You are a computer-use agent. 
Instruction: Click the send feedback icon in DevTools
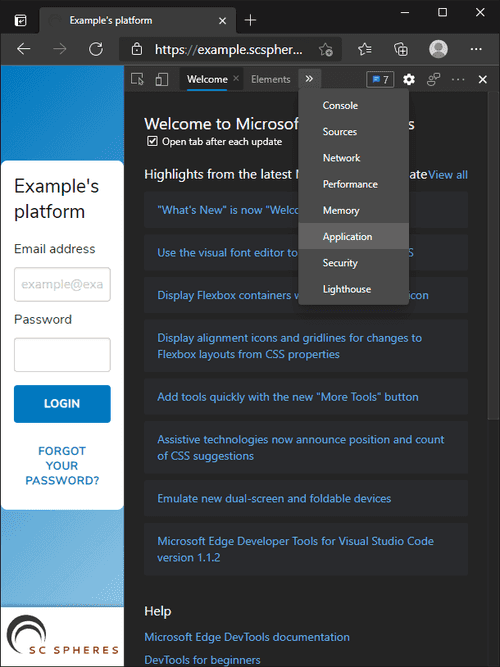[x=433, y=80]
